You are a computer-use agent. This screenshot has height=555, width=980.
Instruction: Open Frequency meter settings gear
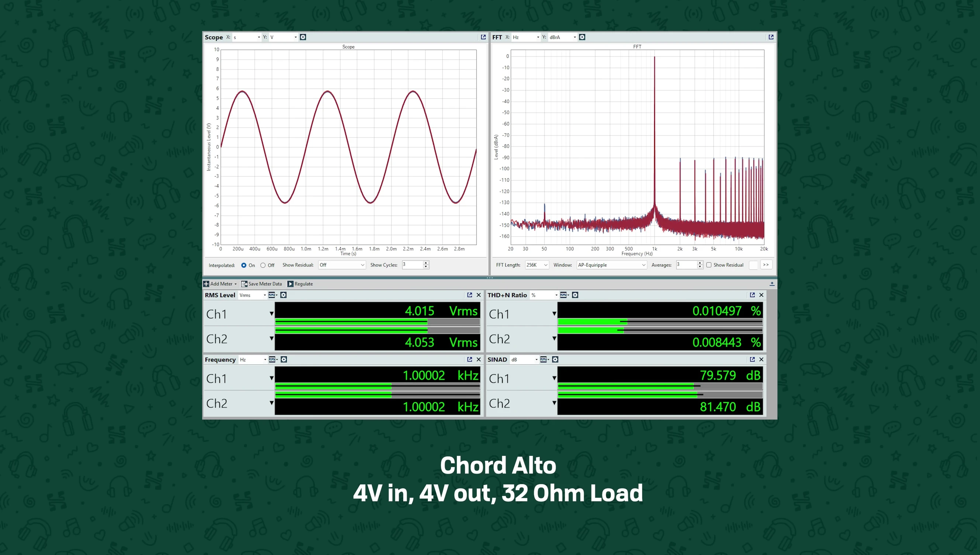point(284,360)
